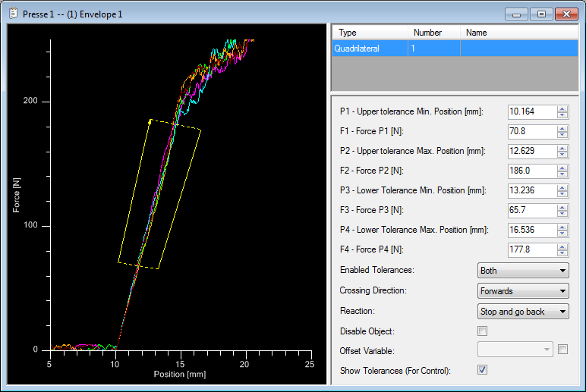Increase P3 Lower Tolerance Min. Position value
Image resolution: width=586 pixels, height=392 pixels.
[x=562, y=187]
